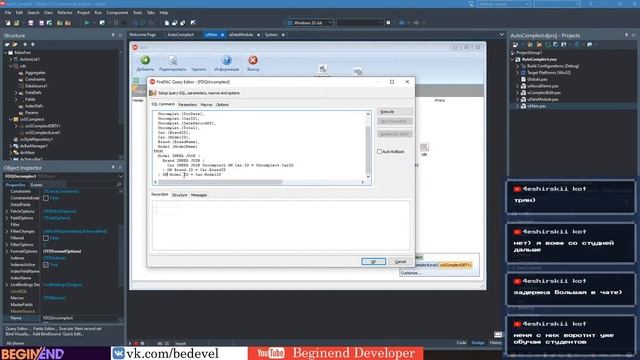The width and height of the screenshot is (640, 360).
Task: Click the Редактировать document icon on the form
Action: pyautogui.click(x=173, y=60)
